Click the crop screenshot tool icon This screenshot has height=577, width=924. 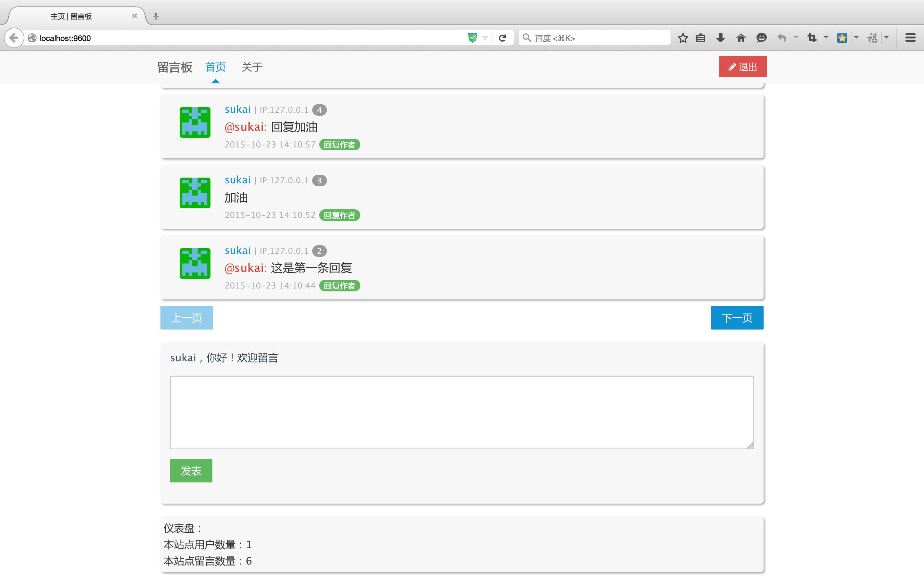click(812, 38)
